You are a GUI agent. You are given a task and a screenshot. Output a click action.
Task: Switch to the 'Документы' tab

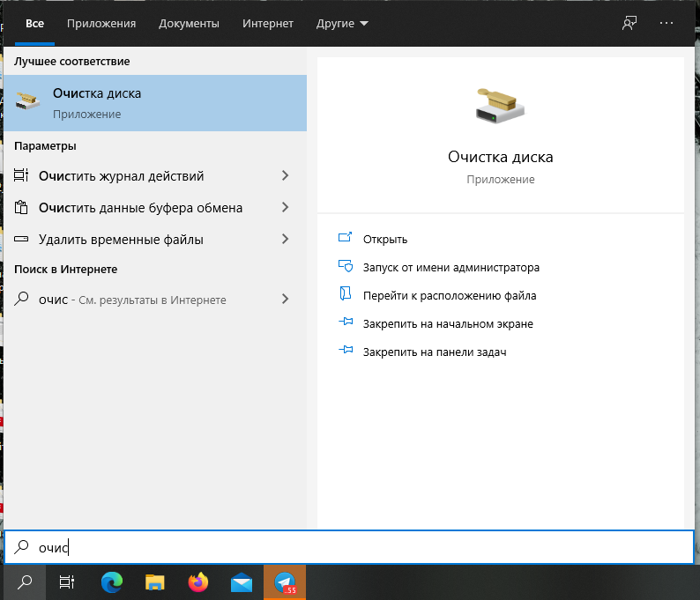point(190,23)
